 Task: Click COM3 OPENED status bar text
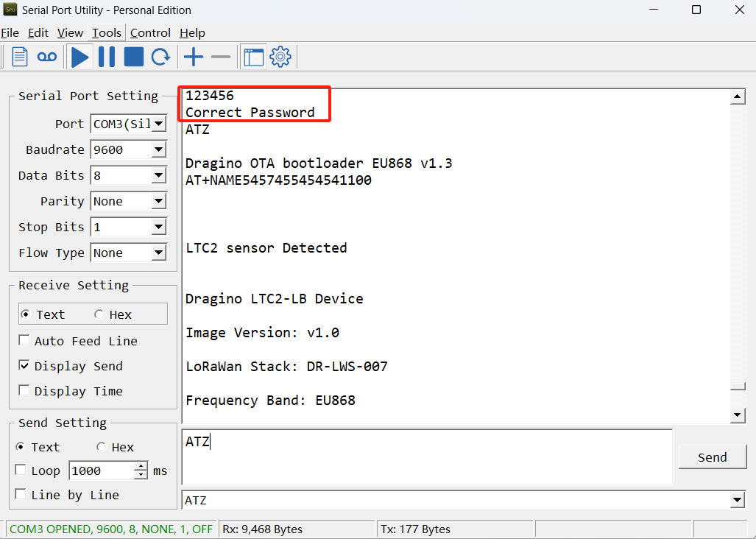pos(111,529)
